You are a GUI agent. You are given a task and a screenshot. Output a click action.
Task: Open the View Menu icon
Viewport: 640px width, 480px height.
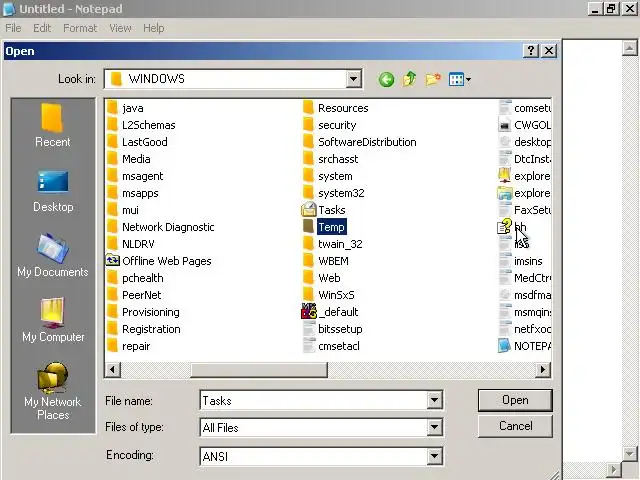[x=460, y=79]
